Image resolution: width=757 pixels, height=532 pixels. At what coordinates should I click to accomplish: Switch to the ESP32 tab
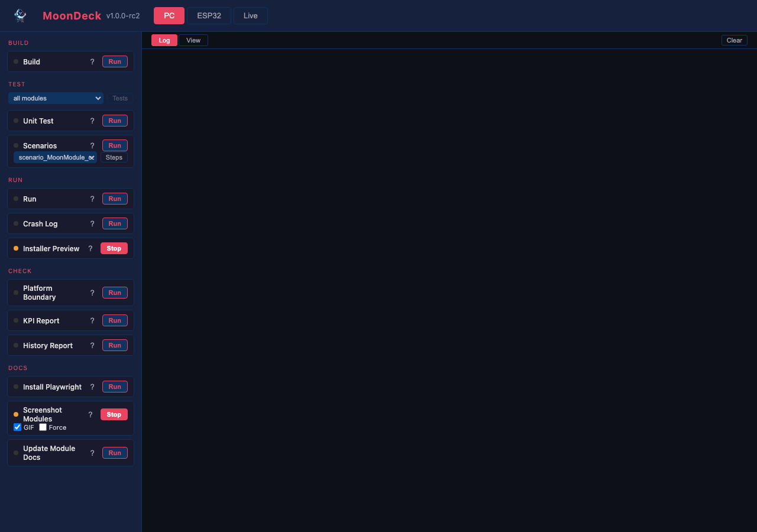209,16
